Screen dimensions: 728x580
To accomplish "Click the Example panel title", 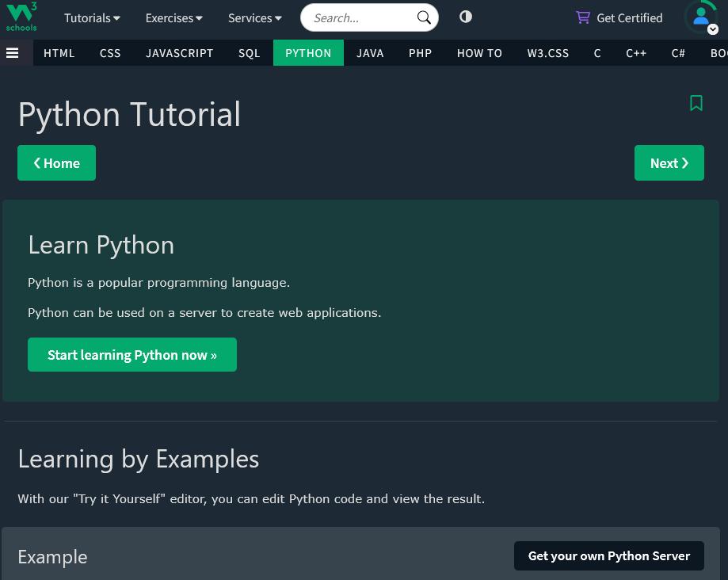I will (52, 557).
